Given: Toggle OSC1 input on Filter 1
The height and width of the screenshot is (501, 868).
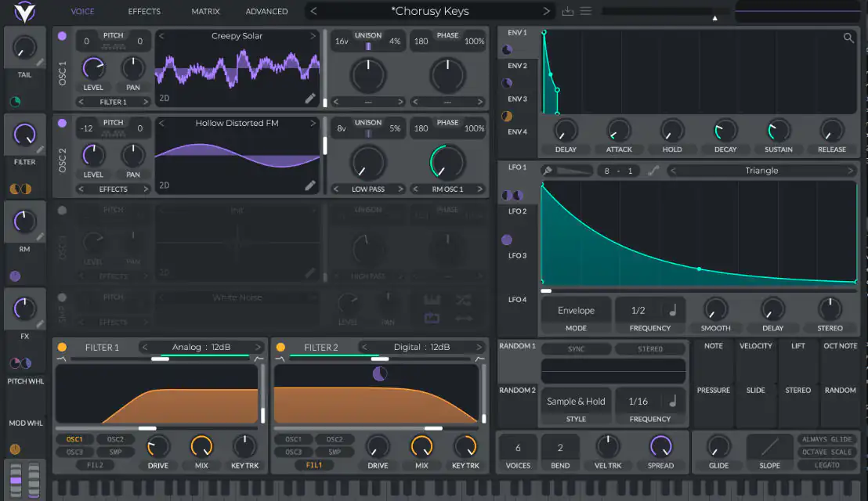Looking at the screenshot, I should point(74,439).
